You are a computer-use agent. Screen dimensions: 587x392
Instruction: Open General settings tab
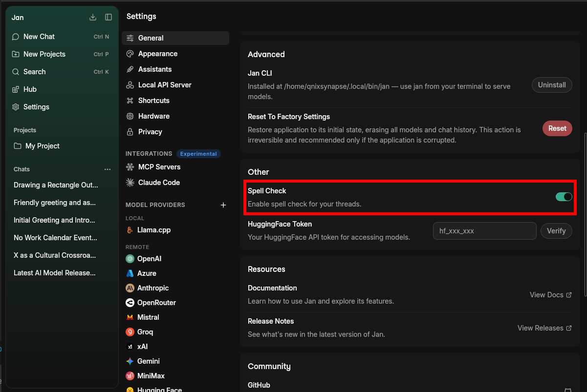pyautogui.click(x=175, y=38)
